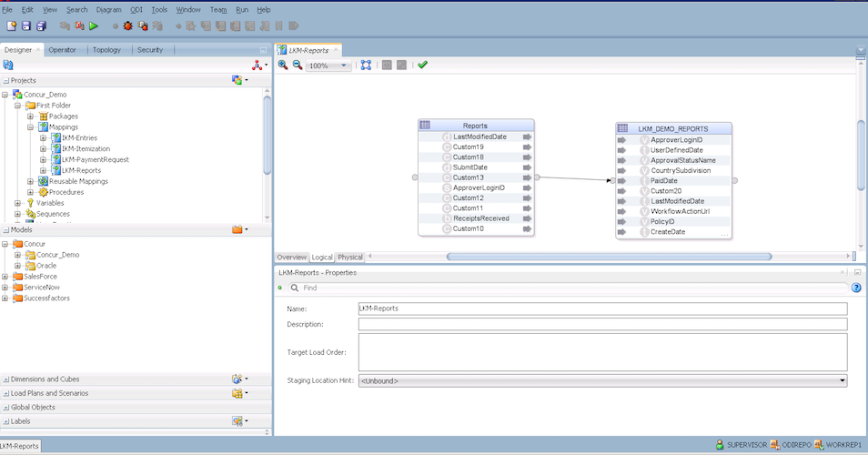Select the IKM-Entries mapping
Image resolution: width=868 pixels, height=455 pixels.
[x=80, y=137]
